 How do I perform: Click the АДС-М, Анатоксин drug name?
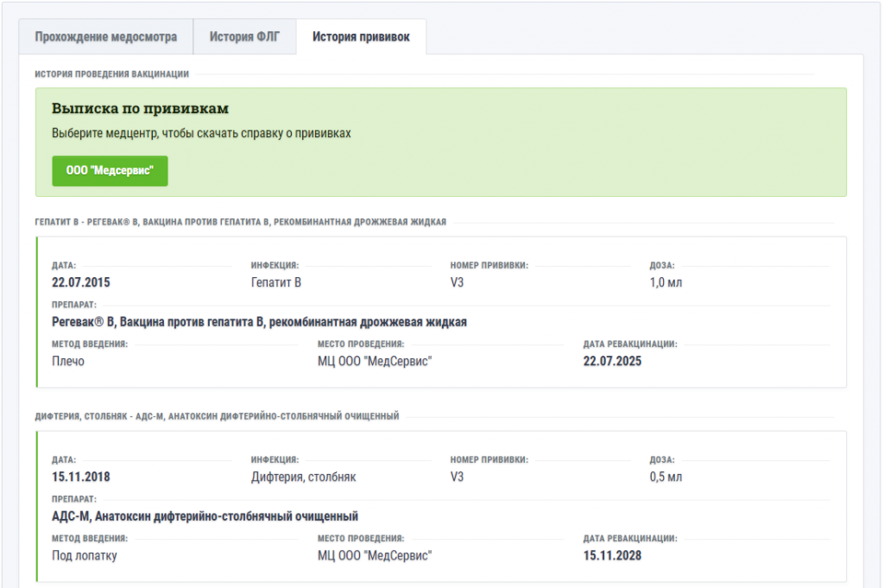click(205, 516)
